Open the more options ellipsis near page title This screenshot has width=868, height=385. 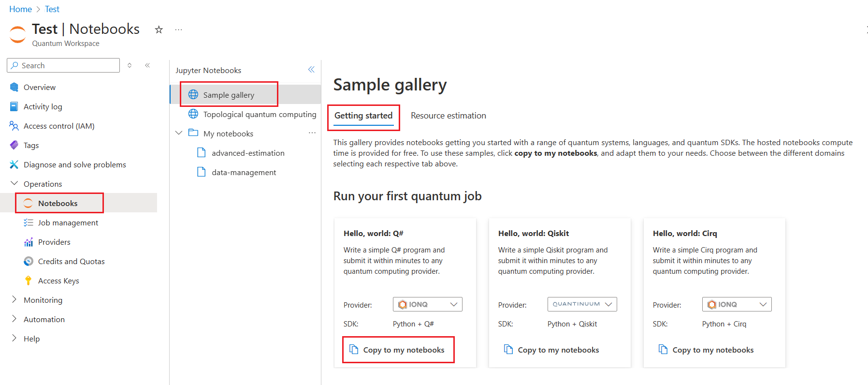pos(179,30)
